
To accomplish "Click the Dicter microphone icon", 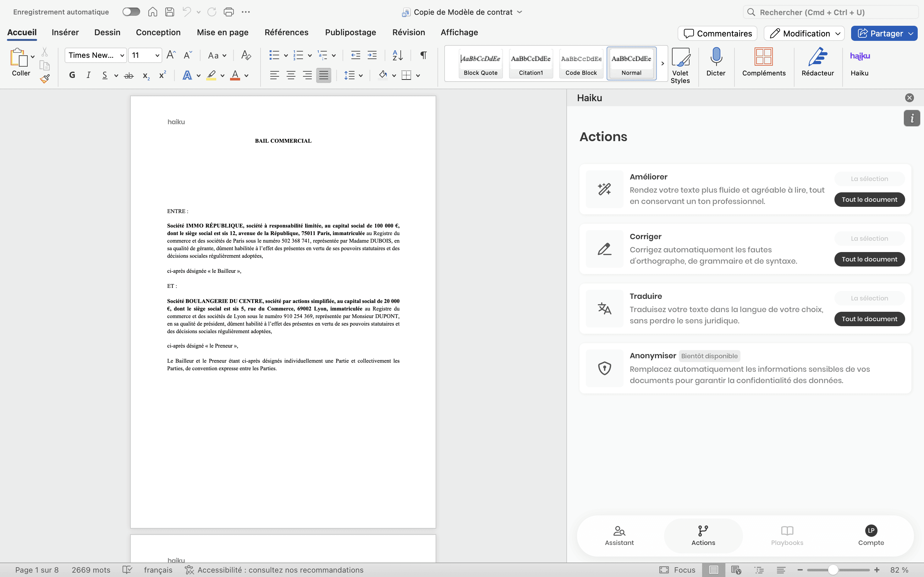I will [716, 57].
